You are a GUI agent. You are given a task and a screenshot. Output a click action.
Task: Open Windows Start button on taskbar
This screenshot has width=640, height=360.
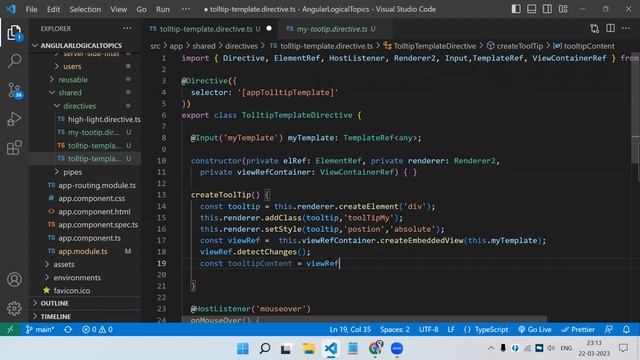point(243,349)
